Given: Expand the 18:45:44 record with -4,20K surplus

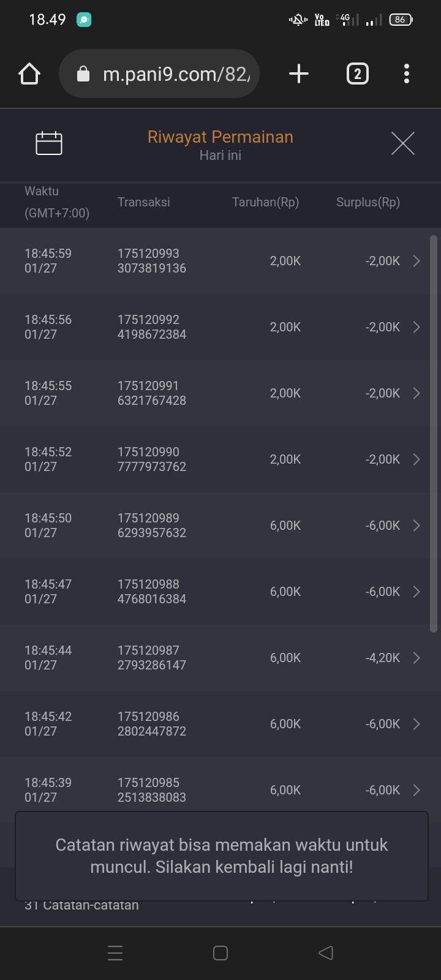Looking at the screenshot, I should [x=417, y=658].
